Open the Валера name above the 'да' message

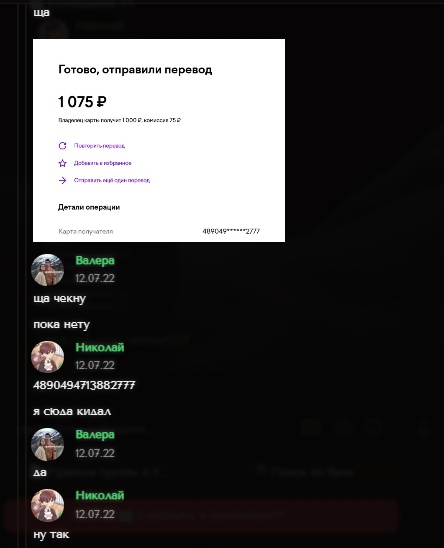coord(95,434)
